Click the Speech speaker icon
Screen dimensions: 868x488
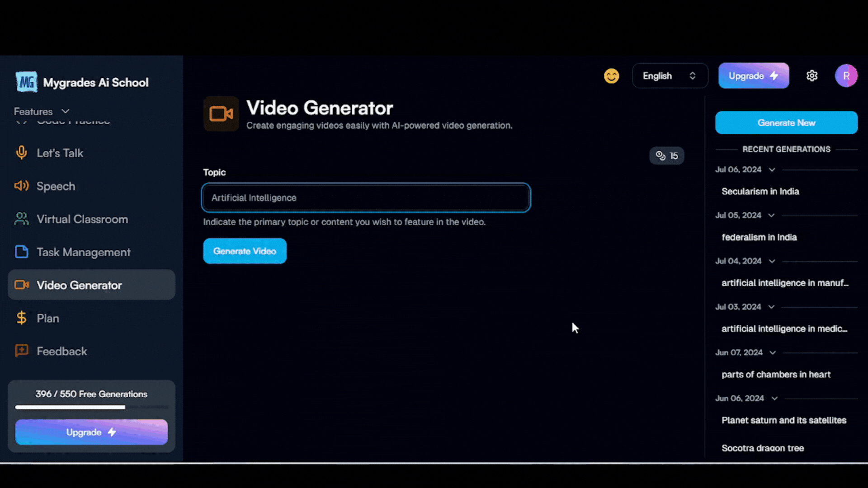[21, 185]
